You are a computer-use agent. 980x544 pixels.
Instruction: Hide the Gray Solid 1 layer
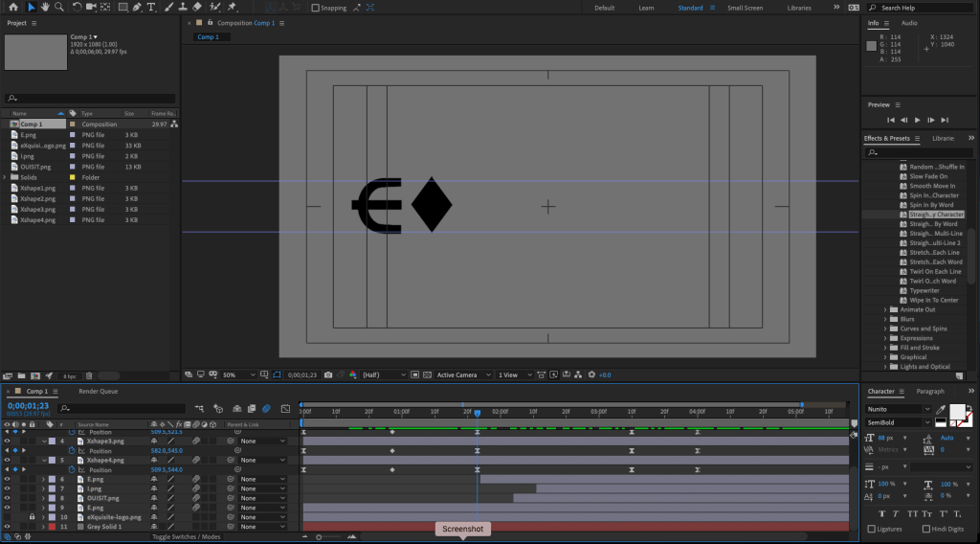(x=7, y=527)
